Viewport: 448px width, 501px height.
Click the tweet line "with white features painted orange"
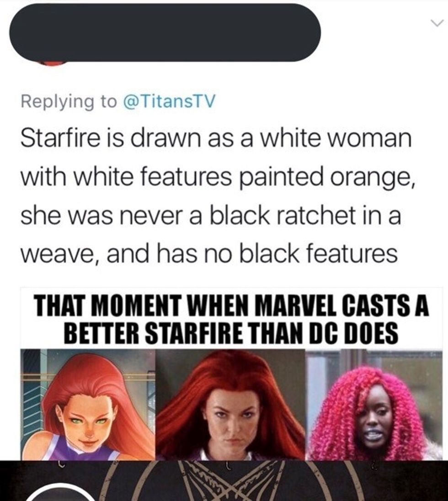pyautogui.click(x=218, y=178)
